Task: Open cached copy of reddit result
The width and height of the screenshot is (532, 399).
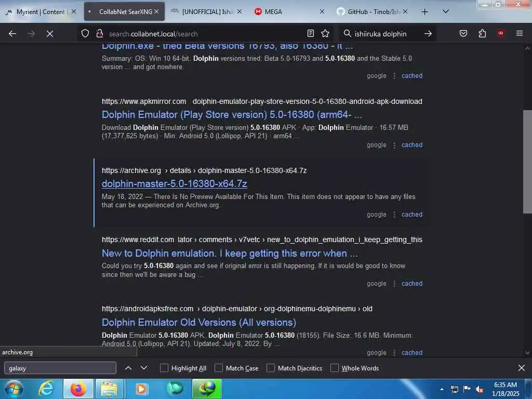Action: tap(412, 283)
